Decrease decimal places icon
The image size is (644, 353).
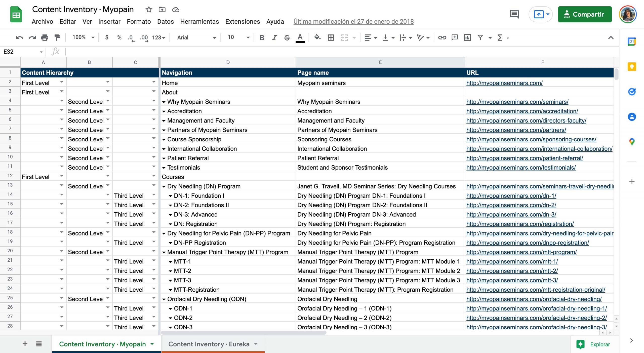(131, 38)
